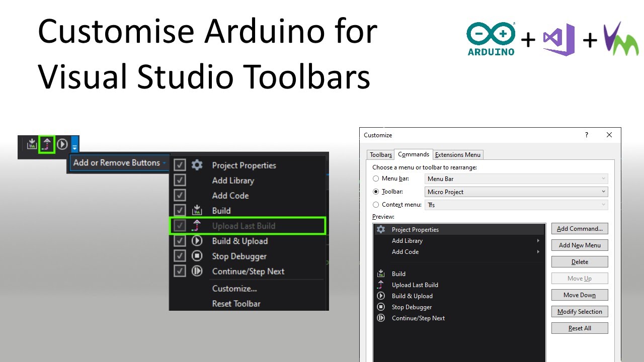The image size is (644, 362).
Task: Uncheck the Project Properties checkbox
Action: [180, 165]
